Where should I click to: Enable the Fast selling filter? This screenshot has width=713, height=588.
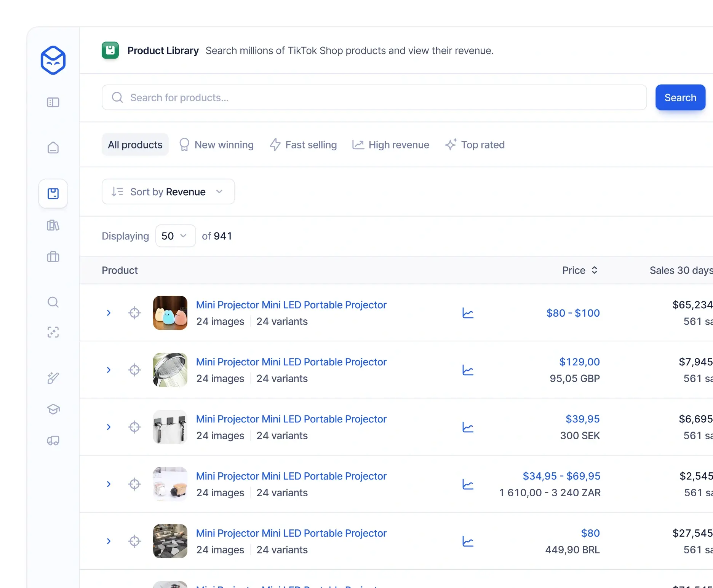303,145
